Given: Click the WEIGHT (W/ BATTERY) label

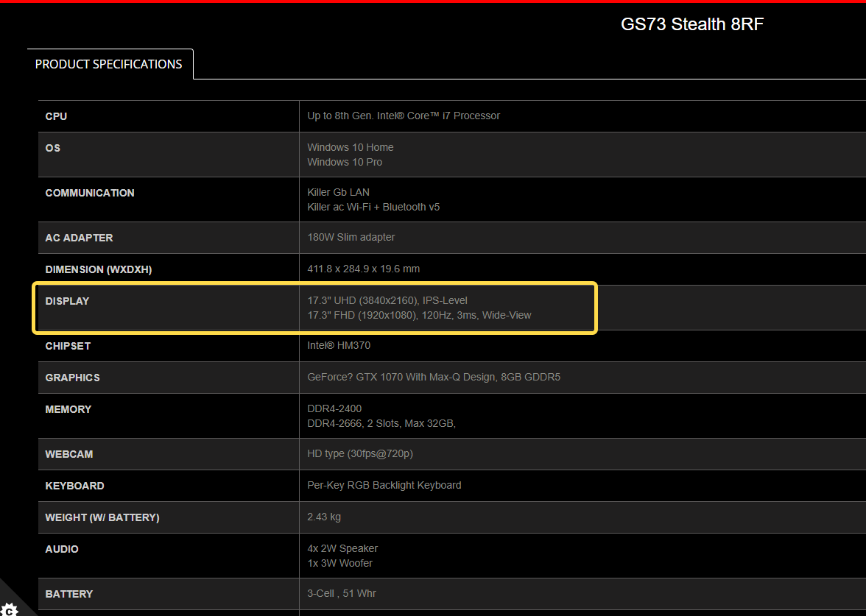Looking at the screenshot, I should [x=102, y=518].
